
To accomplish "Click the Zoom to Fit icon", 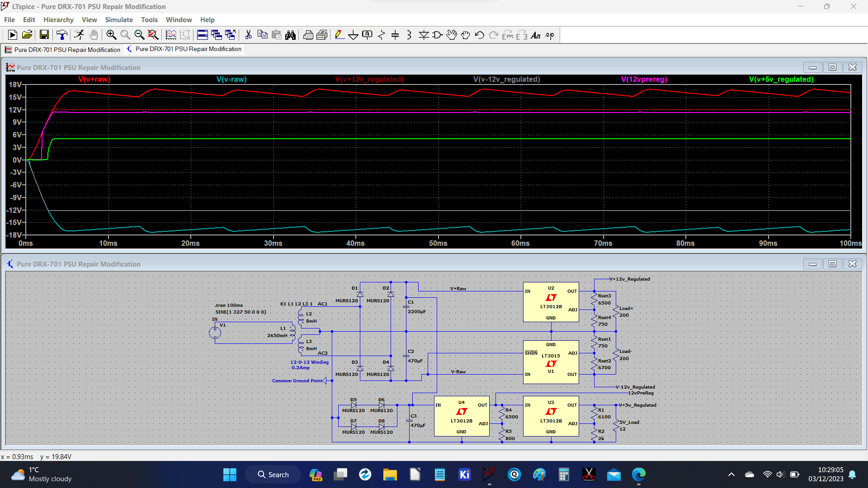I will coord(153,35).
